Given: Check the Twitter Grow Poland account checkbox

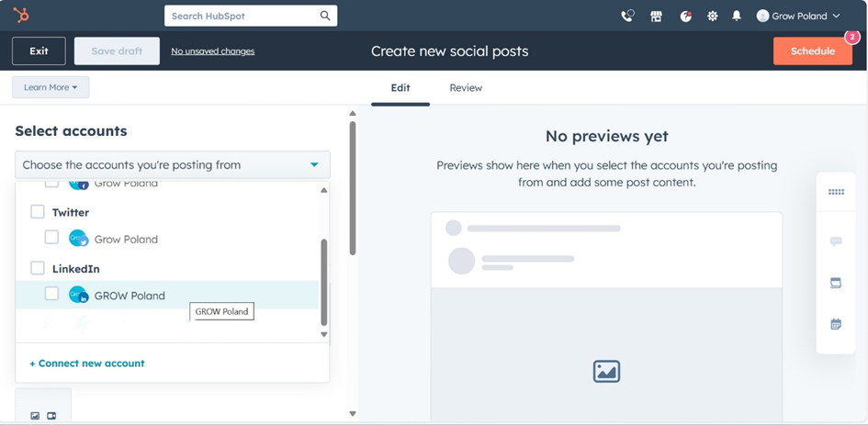Looking at the screenshot, I should tap(51, 238).
